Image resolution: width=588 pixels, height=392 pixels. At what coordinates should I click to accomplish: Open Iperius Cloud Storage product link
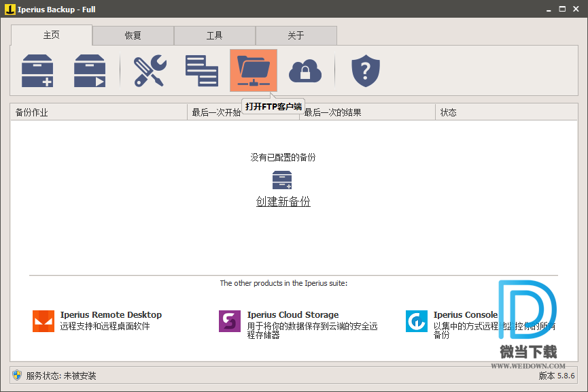pyautogui.click(x=292, y=314)
